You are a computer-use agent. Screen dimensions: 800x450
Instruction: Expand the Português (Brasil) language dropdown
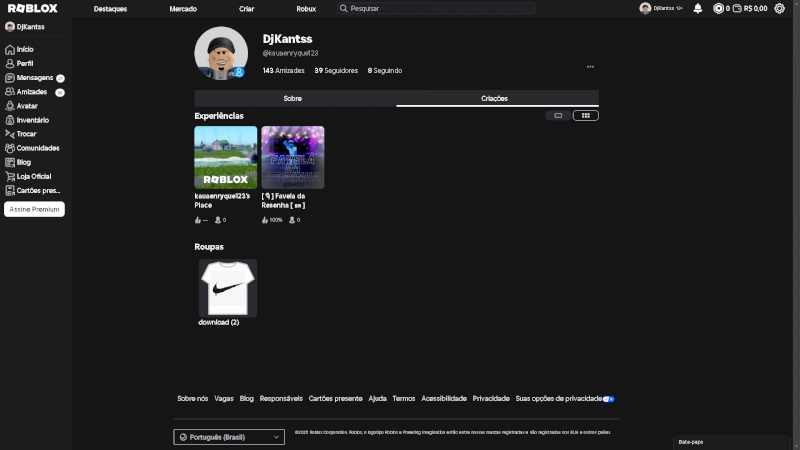(x=229, y=437)
